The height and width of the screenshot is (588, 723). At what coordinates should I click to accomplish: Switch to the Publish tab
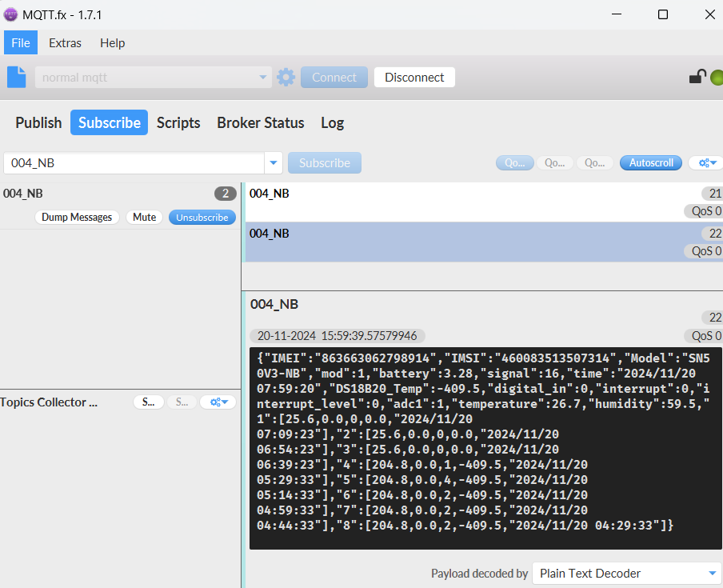[x=38, y=122]
